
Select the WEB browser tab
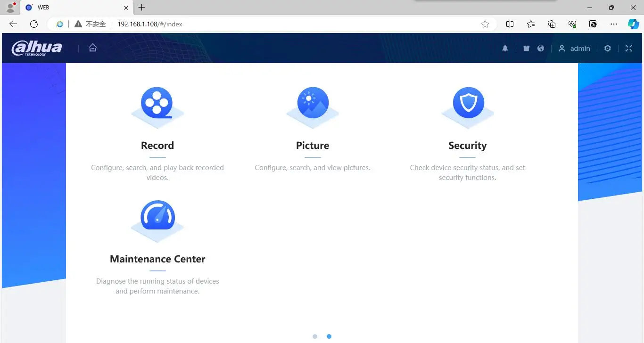pos(77,8)
